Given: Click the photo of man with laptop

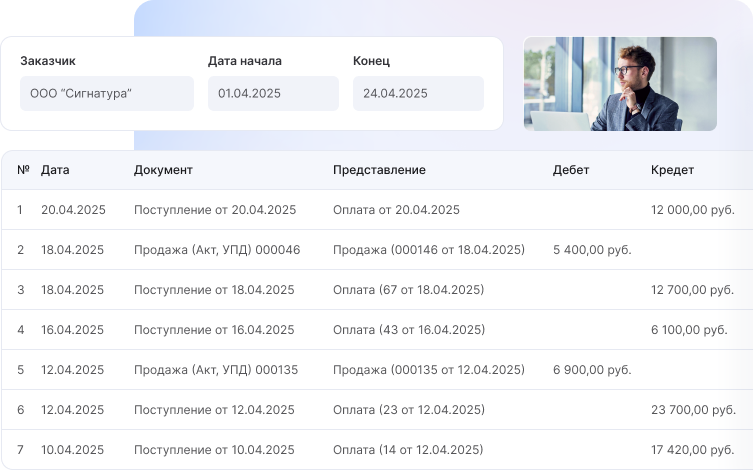Looking at the screenshot, I should coord(619,84).
